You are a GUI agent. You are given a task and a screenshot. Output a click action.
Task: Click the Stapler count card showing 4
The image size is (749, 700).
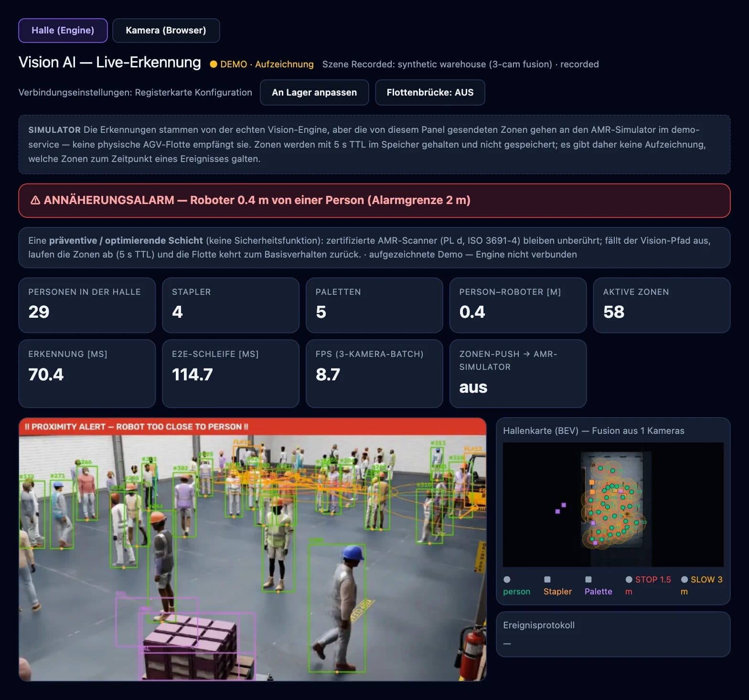(231, 305)
